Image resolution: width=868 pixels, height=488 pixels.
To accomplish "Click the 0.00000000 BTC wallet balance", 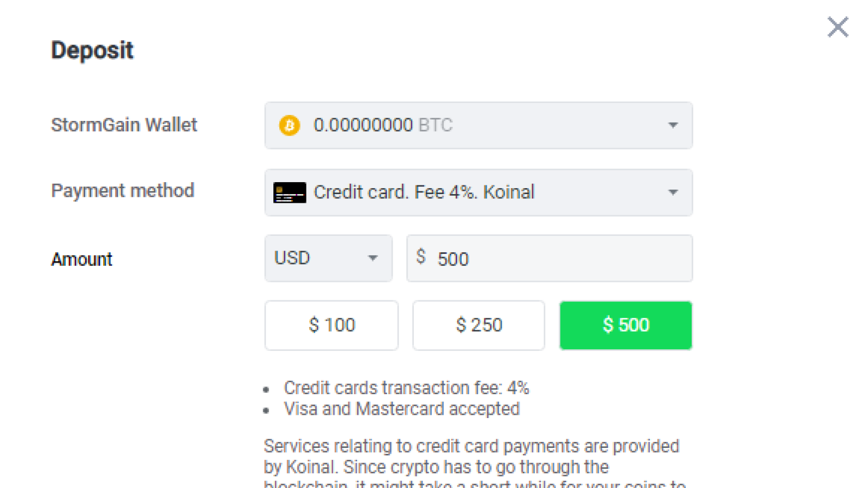I will [383, 125].
